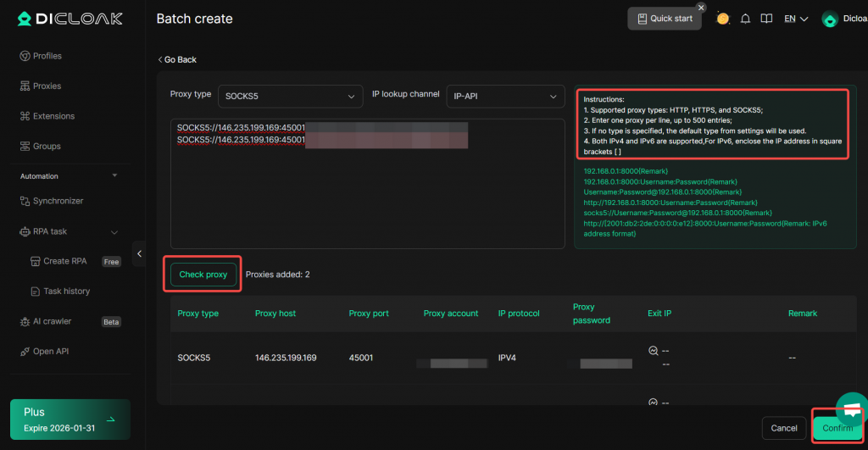Open the Proxy type SOCKS5 dropdown

click(290, 97)
